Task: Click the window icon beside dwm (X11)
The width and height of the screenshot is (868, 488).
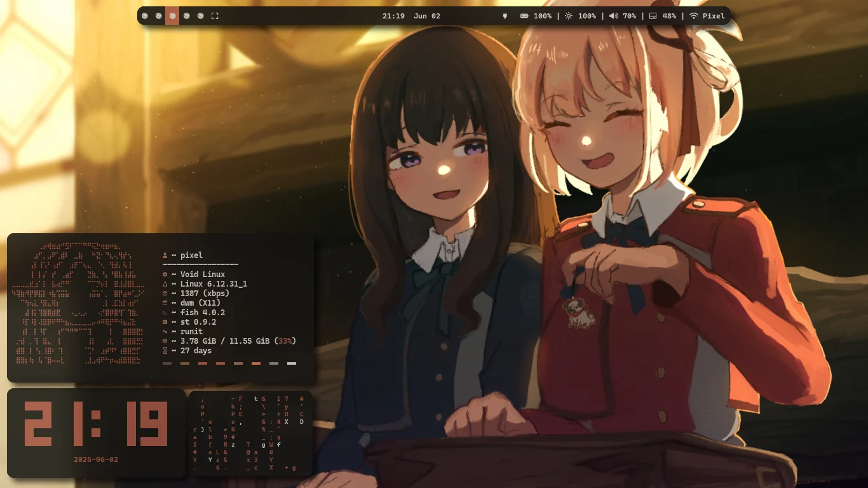Action: [x=165, y=303]
